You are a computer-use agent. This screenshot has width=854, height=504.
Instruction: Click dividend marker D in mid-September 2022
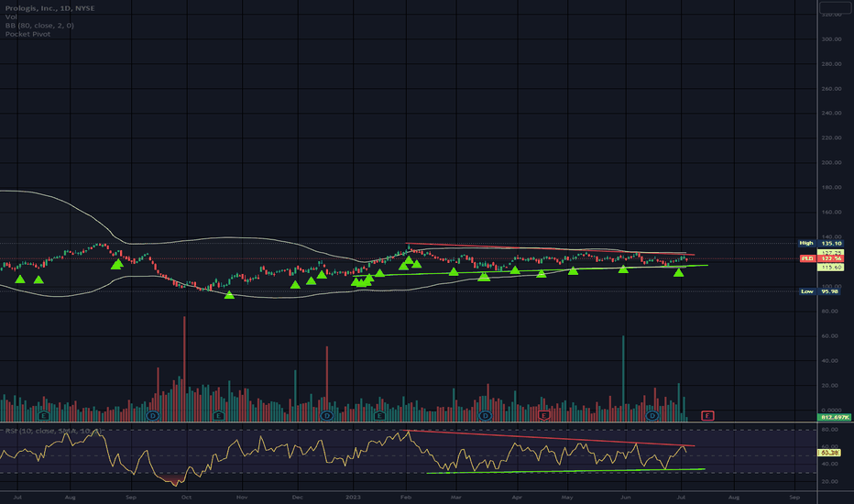pyautogui.click(x=152, y=416)
